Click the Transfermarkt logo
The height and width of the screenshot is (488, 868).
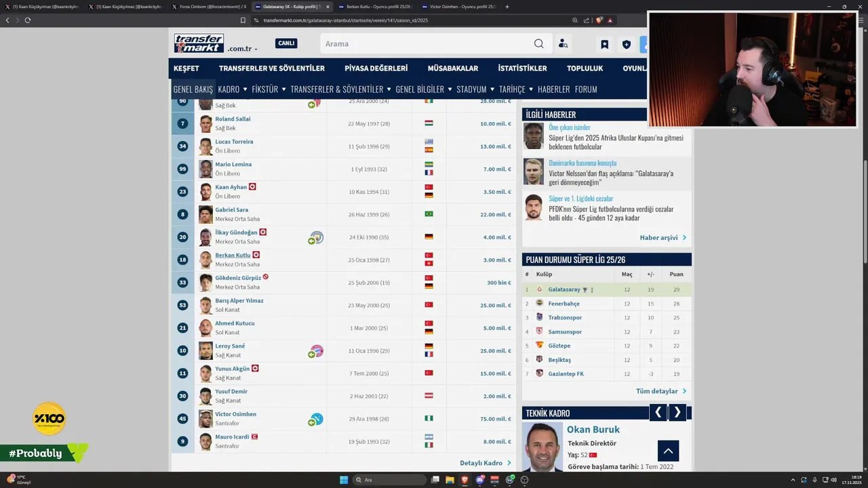[199, 43]
